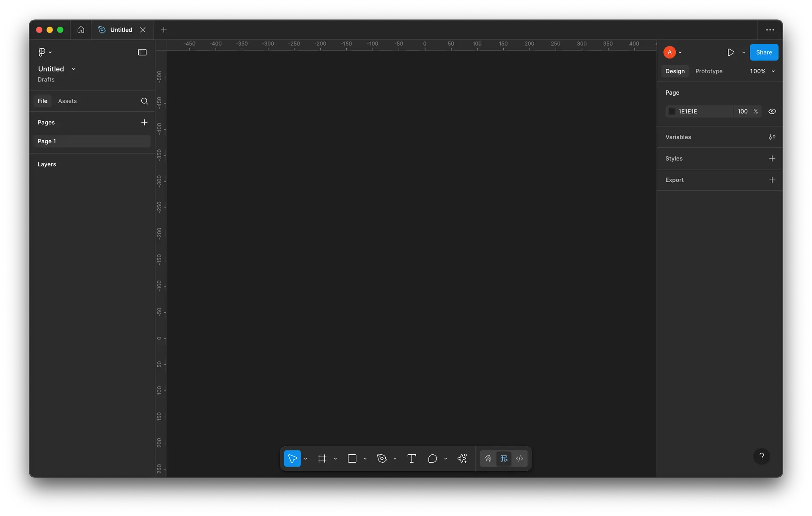Screen dimensions: 812x516
Task: Toggle the left sidebar panel
Action: 142,52
